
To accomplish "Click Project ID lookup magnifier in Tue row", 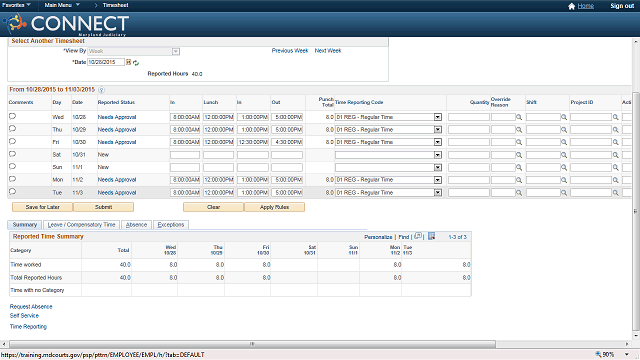I will [x=616, y=193].
